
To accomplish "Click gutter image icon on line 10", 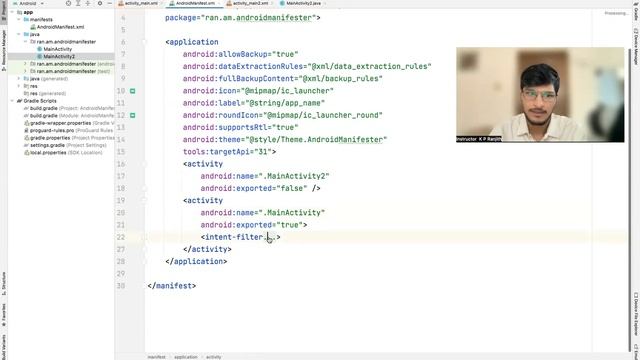I will [133, 91].
